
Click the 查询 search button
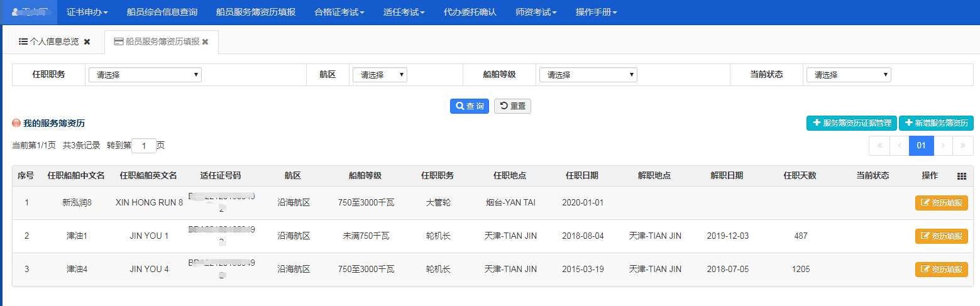coord(470,106)
